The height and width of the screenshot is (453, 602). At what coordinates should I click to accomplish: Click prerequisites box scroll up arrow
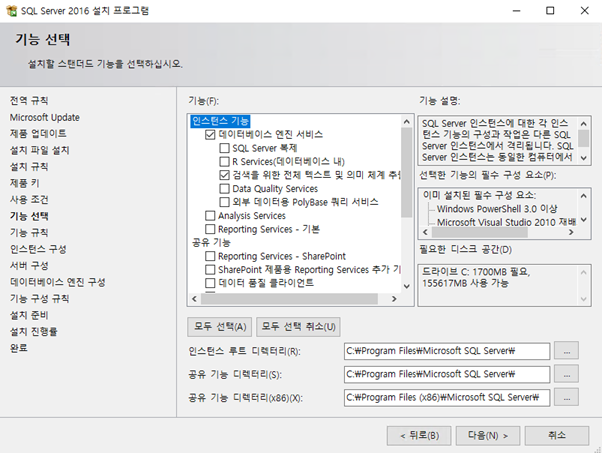[584, 196]
